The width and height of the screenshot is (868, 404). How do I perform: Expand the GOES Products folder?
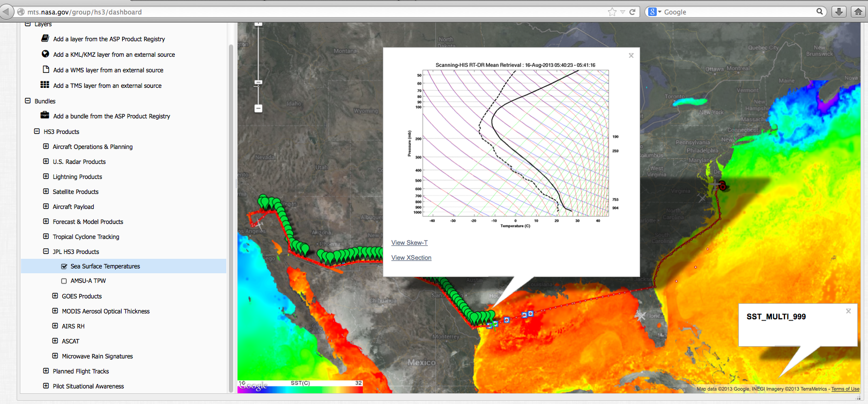coord(55,296)
